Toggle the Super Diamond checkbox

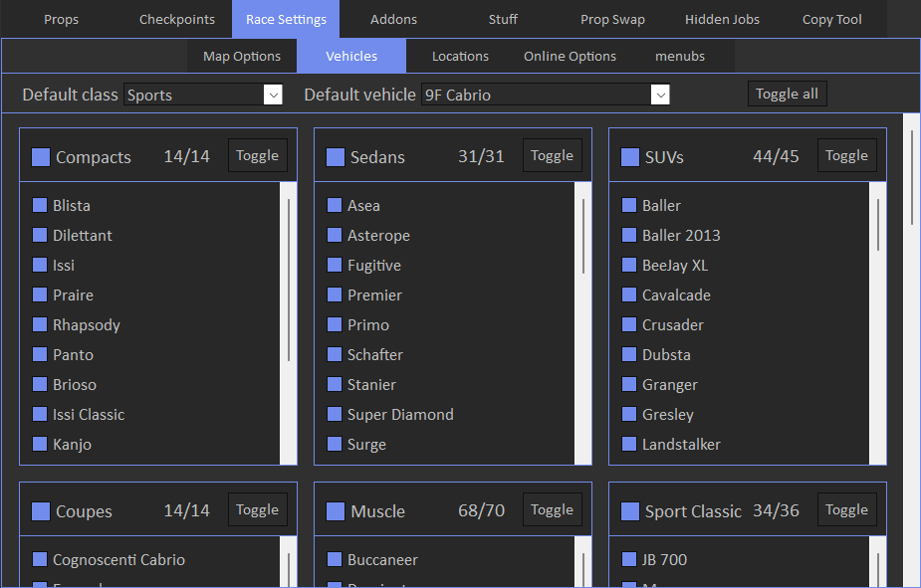335,414
